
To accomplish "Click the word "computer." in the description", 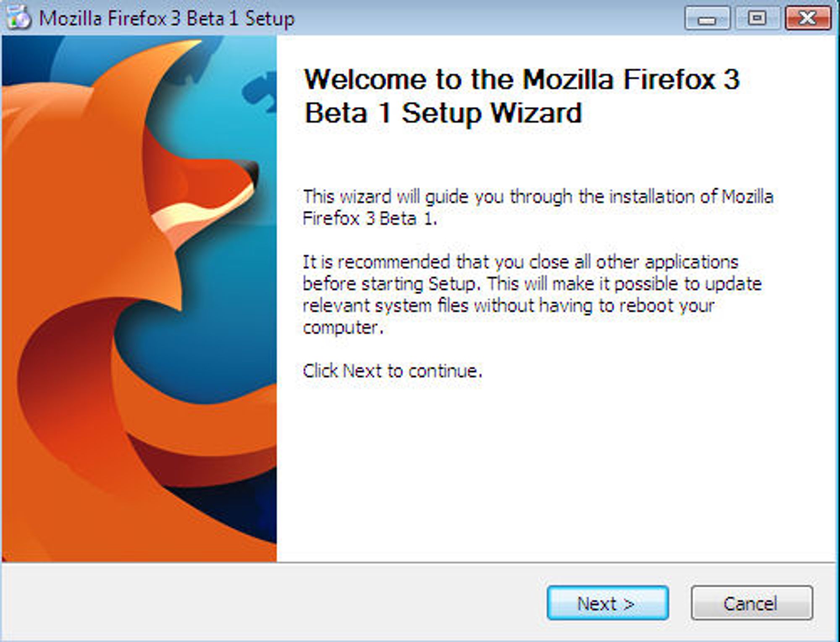I will coord(343,328).
